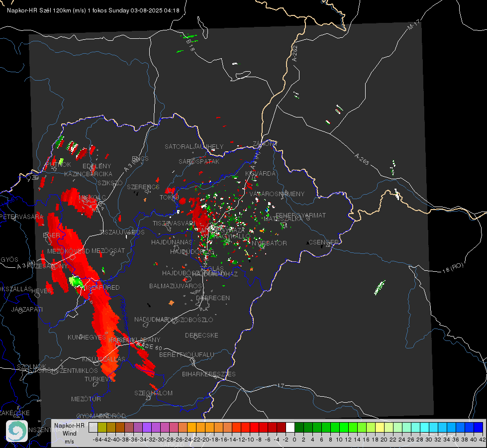Click the M-17 road label
Image resolution: width=487 pixels, height=448 pixels.
pos(413,24)
